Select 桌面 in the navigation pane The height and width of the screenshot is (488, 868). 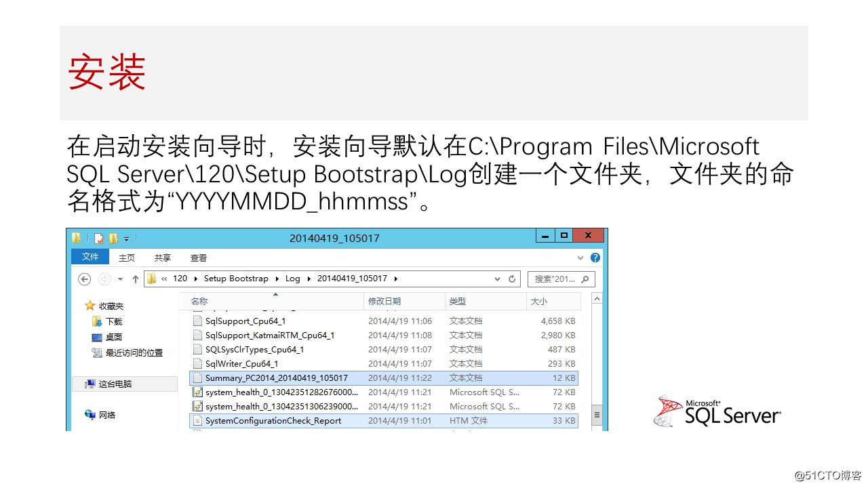point(114,337)
